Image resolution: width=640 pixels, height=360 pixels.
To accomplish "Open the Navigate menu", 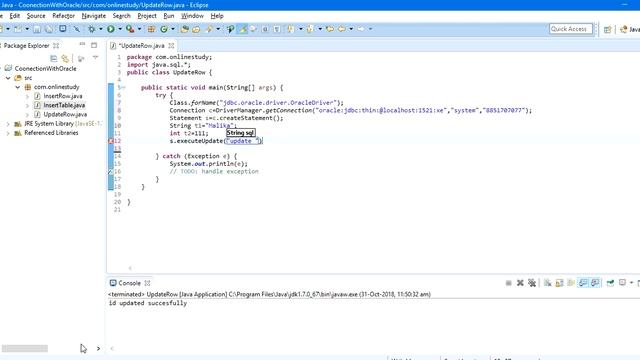I will tap(93, 16).
